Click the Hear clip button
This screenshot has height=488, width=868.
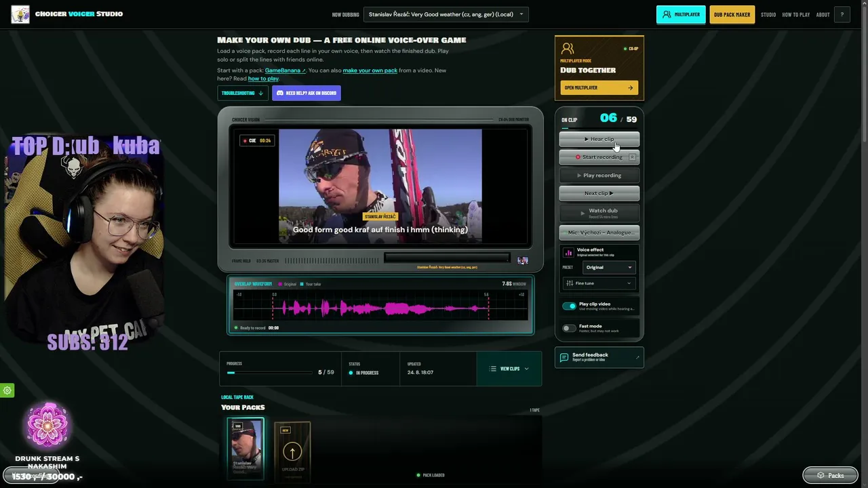coord(599,139)
